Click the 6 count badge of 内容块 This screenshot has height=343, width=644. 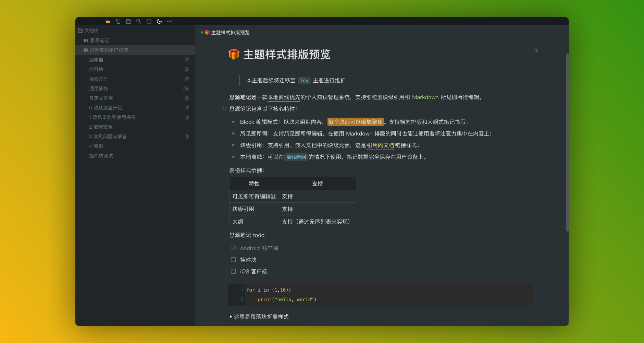[x=187, y=69]
